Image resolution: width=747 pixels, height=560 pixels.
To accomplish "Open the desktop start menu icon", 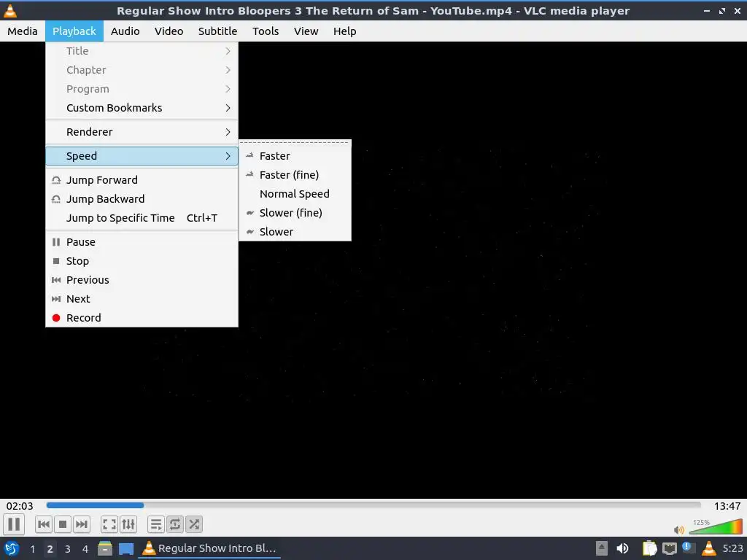I will [12, 548].
